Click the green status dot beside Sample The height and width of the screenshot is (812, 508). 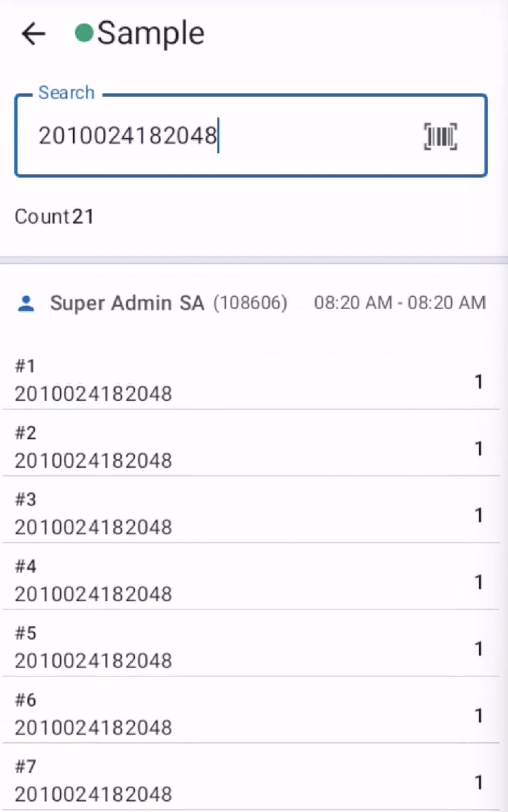[84, 33]
